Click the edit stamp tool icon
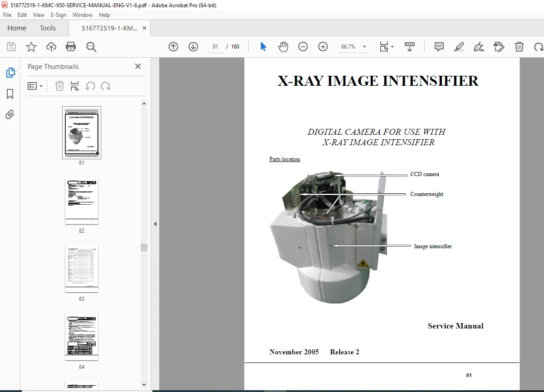 (499, 47)
